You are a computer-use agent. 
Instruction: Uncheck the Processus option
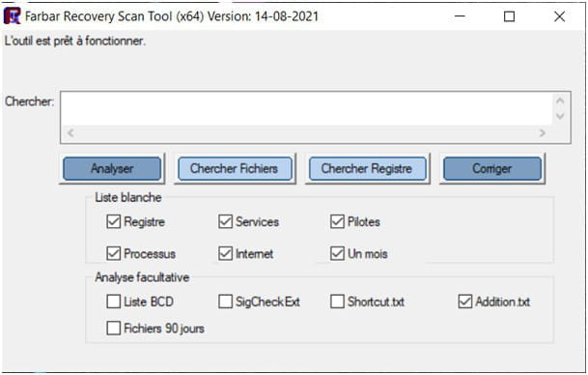click(x=113, y=253)
